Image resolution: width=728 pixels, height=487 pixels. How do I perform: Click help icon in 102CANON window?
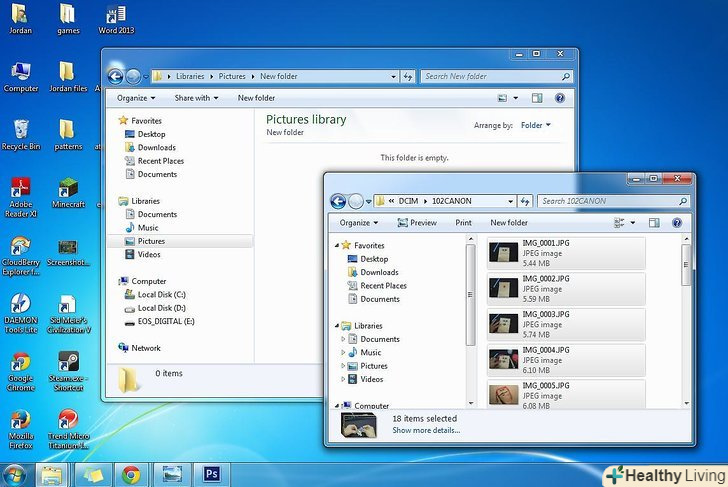point(678,223)
